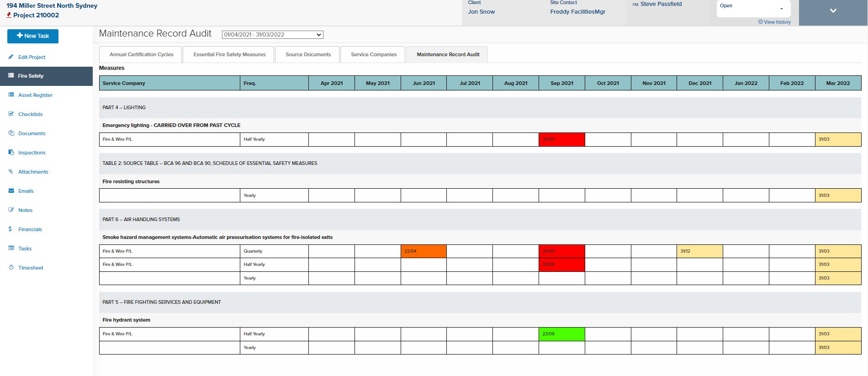Click the Fire Safety list icon
Viewport: 868px width, 376px height.
tap(11, 75)
